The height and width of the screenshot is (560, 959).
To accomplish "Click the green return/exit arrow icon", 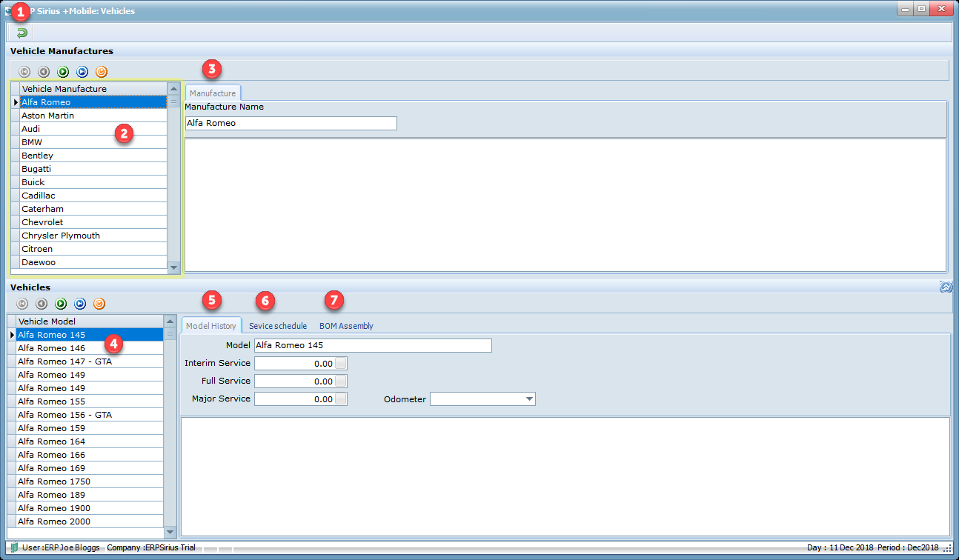I will pyautogui.click(x=21, y=33).
